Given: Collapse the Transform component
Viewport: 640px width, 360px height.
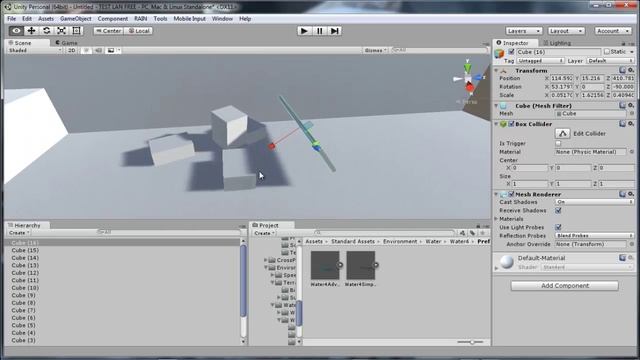Looking at the screenshot, I should pos(496,71).
